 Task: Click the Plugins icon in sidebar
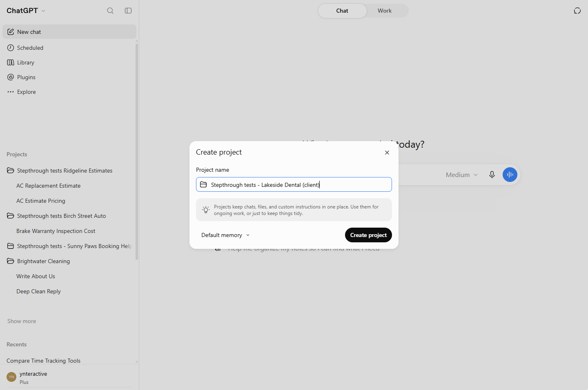tap(11, 77)
